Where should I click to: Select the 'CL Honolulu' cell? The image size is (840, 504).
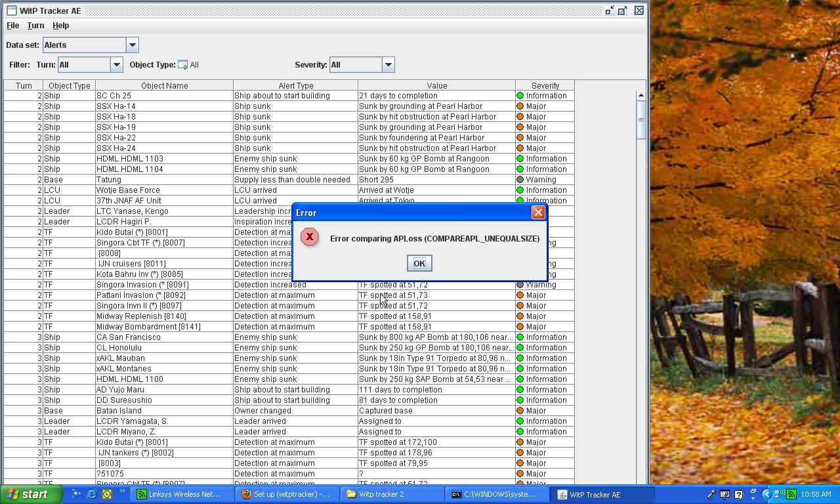[165, 348]
